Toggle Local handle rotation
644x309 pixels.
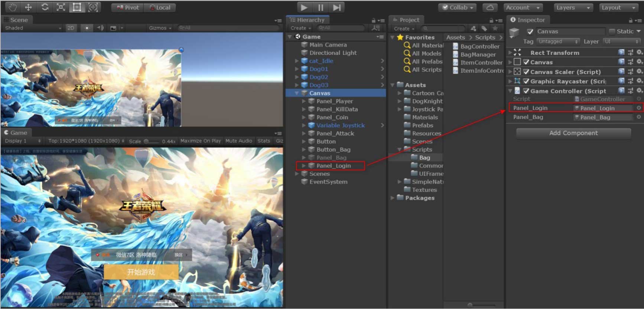[160, 7]
